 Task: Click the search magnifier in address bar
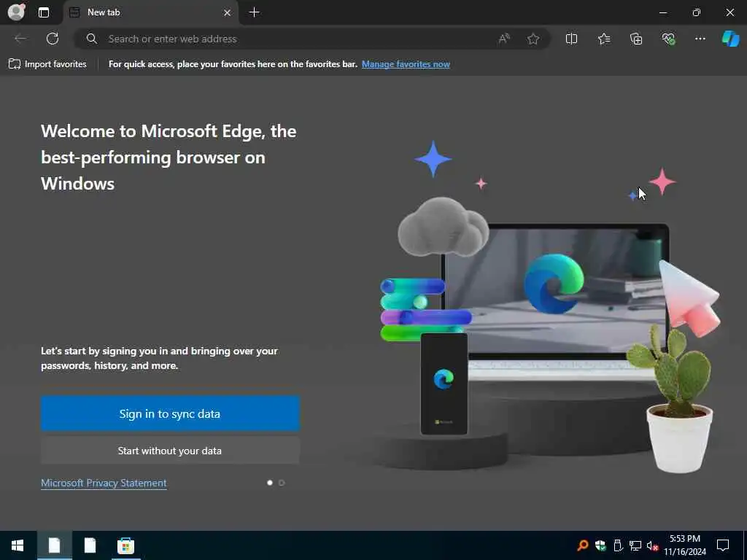point(92,39)
